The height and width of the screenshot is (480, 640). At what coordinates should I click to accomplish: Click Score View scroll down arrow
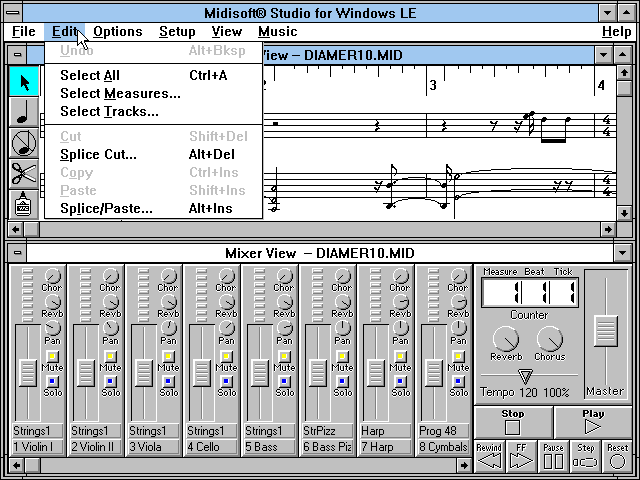[624, 213]
